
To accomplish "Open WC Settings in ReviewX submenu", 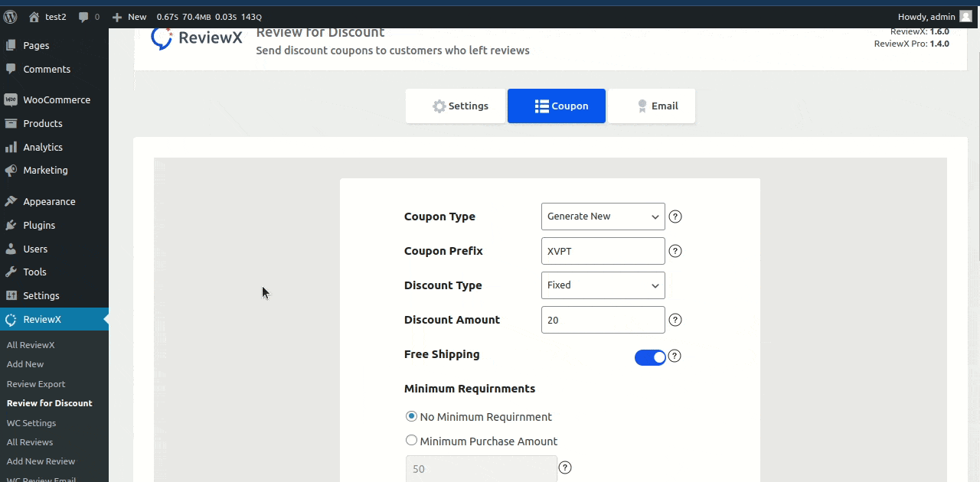I will click(x=31, y=423).
